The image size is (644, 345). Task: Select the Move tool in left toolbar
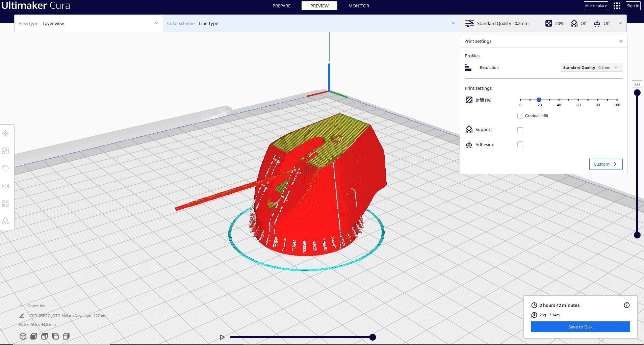coord(5,133)
